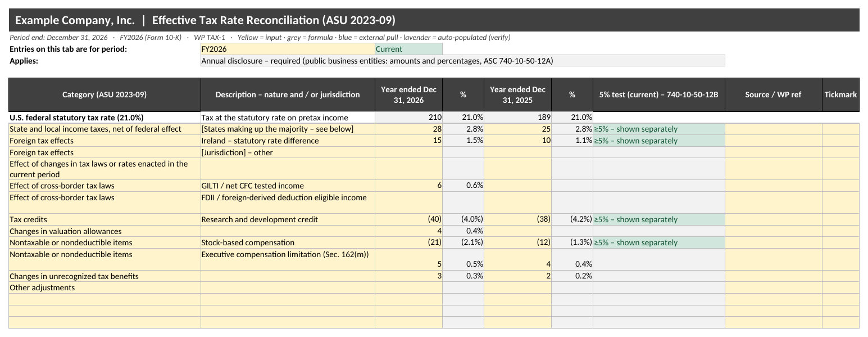868x337 pixels.
Task: Click '≥5% – shown separately' in State and local row
Action: coord(658,129)
